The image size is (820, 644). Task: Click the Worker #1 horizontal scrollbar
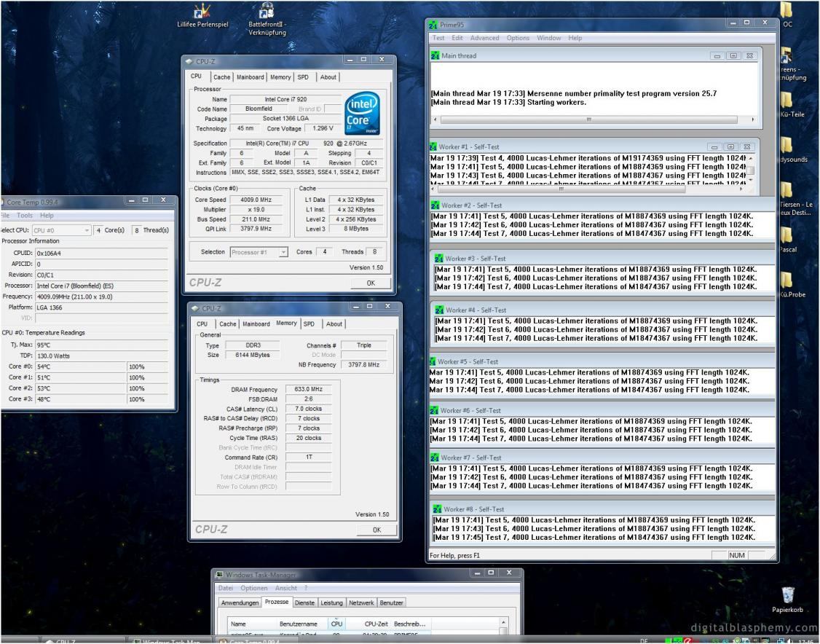point(586,189)
